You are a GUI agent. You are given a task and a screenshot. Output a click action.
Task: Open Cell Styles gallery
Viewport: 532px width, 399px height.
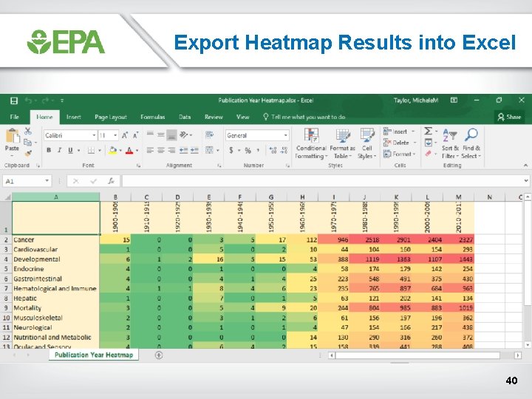(367, 144)
